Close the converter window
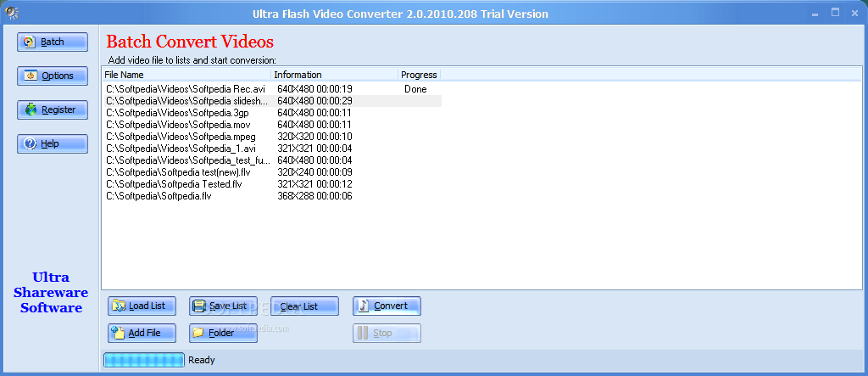Screen dimensions: 868x376 pyautogui.click(x=854, y=14)
